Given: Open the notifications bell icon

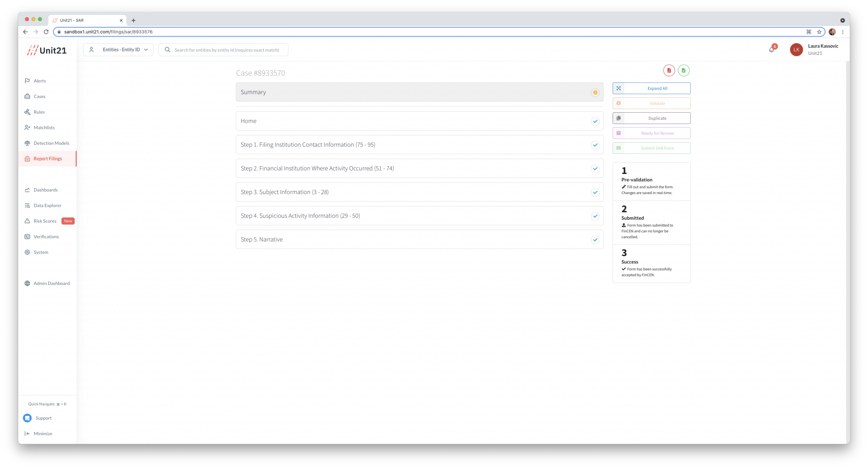Looking at the screenshot, I should tap(771, 50).
